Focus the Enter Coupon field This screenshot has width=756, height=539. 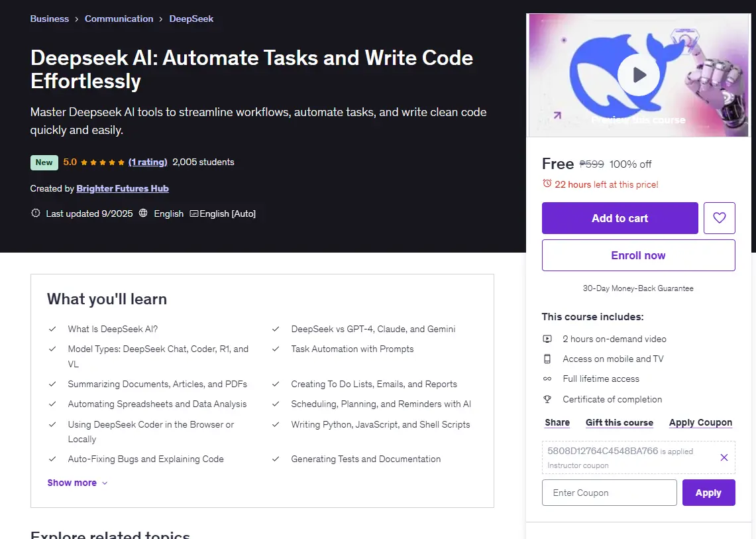coord(610,493)
